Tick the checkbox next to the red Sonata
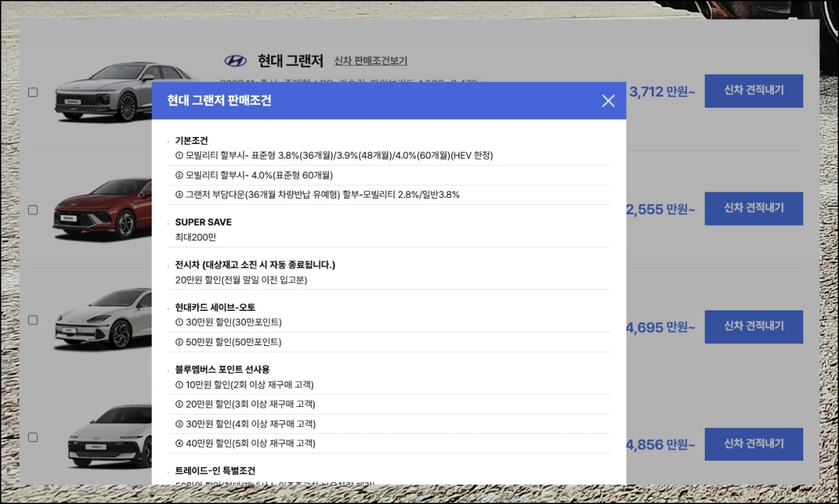 (x=33, y=210)
